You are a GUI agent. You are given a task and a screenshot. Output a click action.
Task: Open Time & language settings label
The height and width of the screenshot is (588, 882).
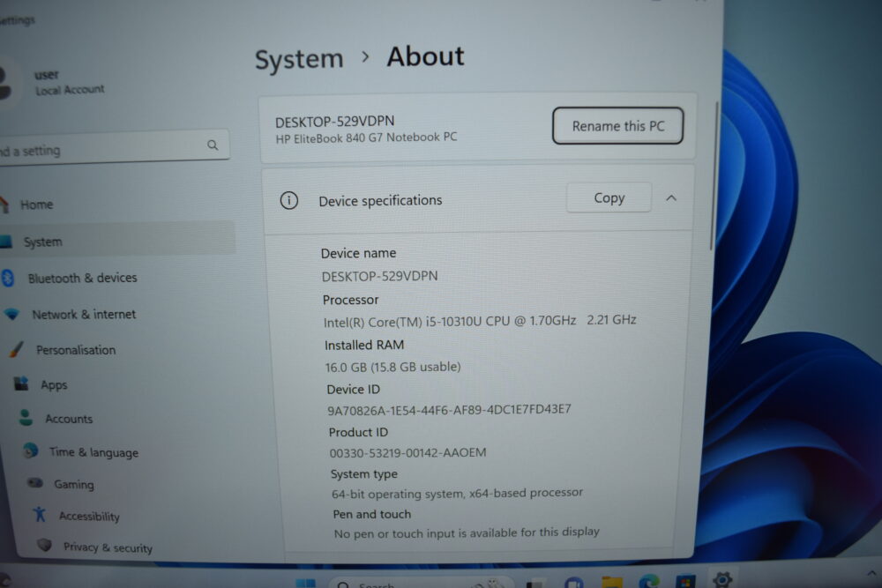[94, 452]
